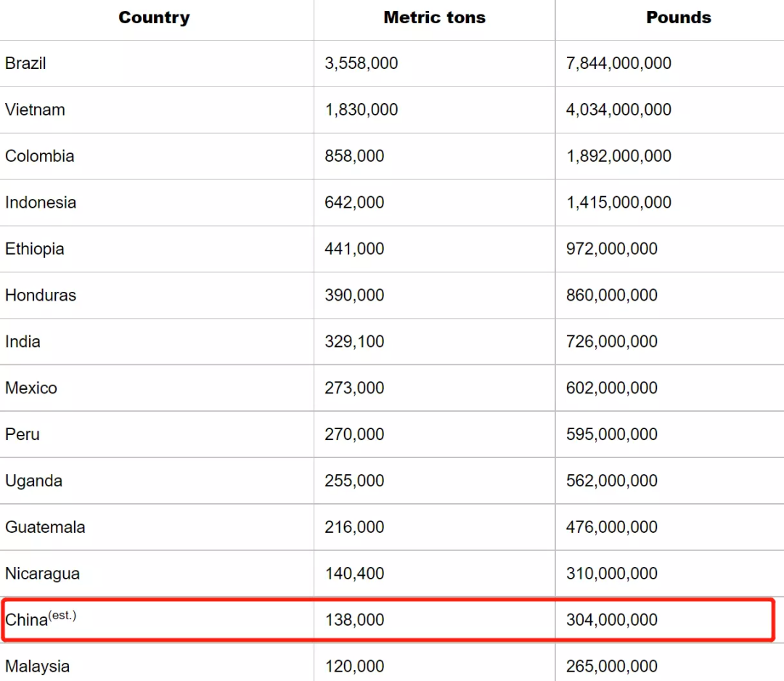Click the Country column header
The width and height of the screenshot is (784, 681).
(x=154, y=18)
